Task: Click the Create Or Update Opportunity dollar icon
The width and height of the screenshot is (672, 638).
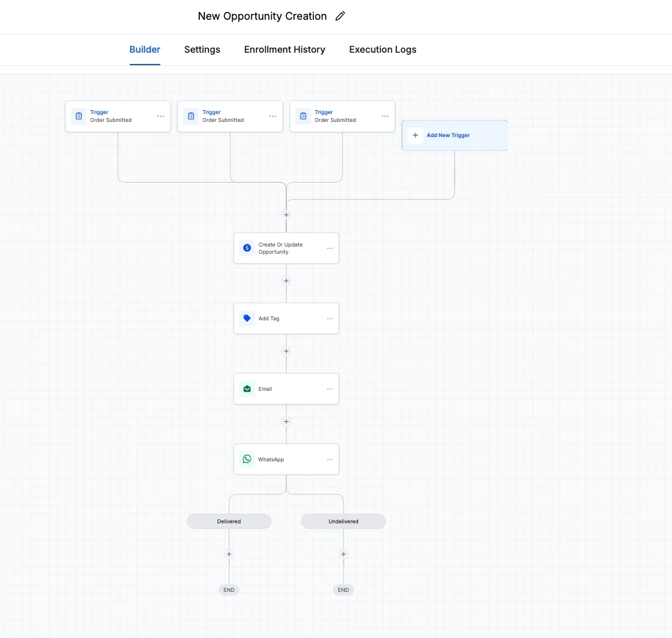Action: pyautogui.click(x=247, y=248)
